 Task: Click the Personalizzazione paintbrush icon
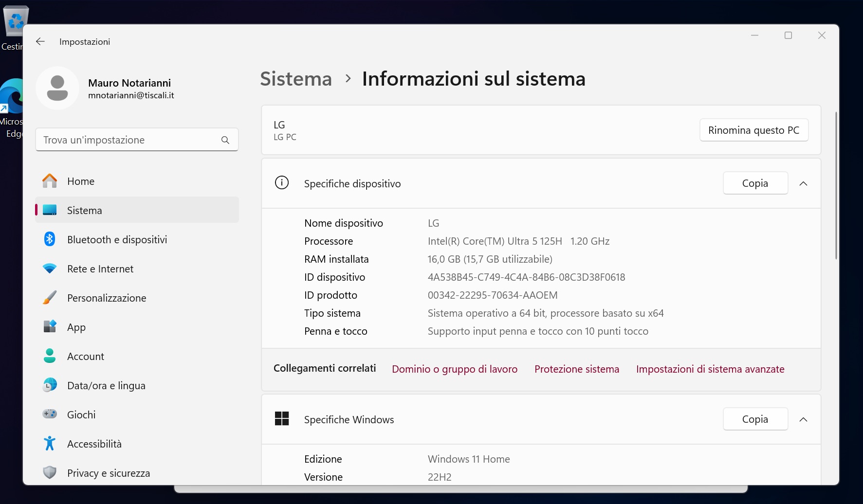[50, 298]
